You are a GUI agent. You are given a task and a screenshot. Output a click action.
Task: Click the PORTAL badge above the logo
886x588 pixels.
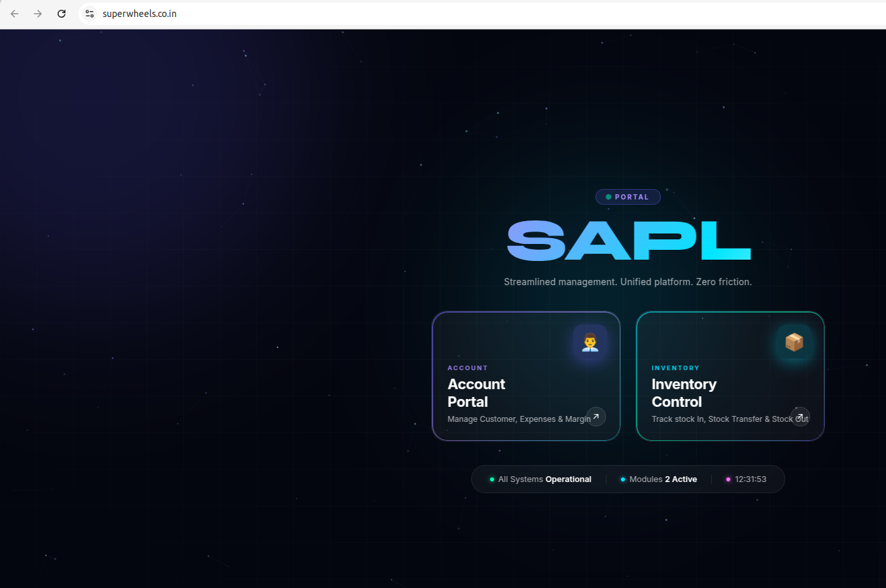[x=628, y=197]
